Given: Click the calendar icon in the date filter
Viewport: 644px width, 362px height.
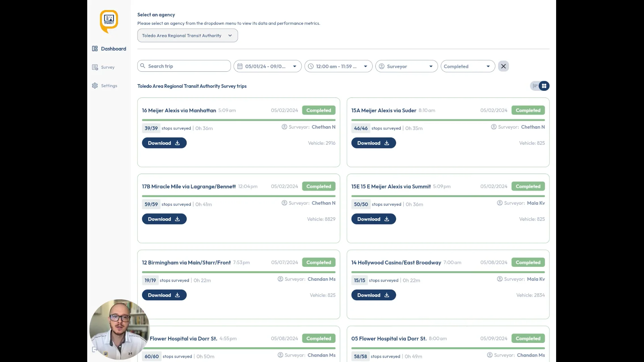Looking at the screenshot, I should 239,66.
